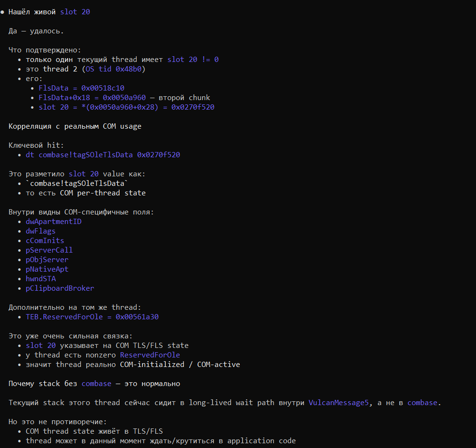Click the pServerCall field name
This screenshot has width=476, height=448.
pyautogui.click(x=49, y=250)
